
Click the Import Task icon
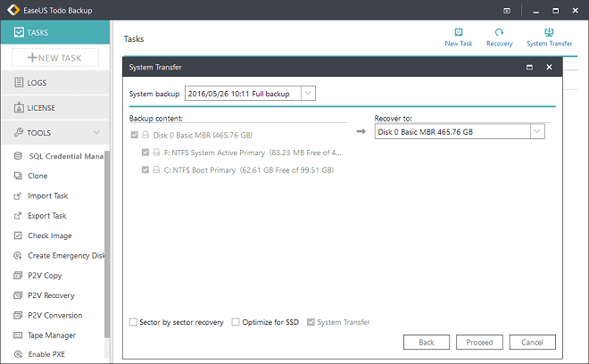coord(18,195)
